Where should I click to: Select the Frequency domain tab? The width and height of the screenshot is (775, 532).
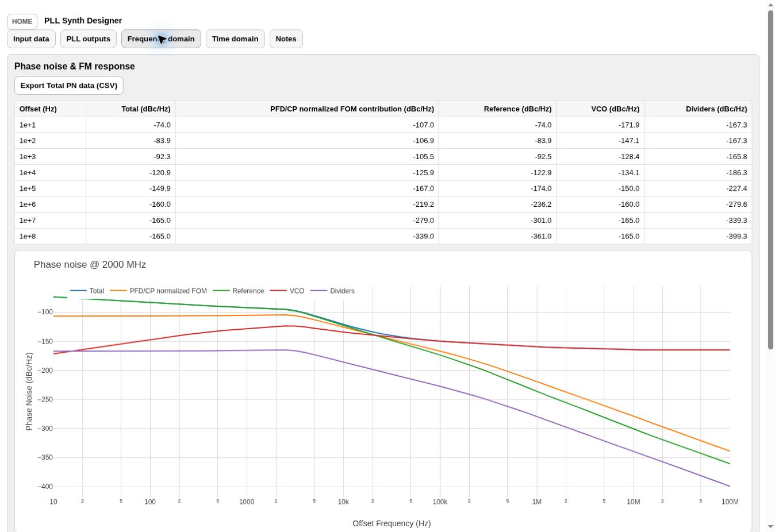pos(161,39)
